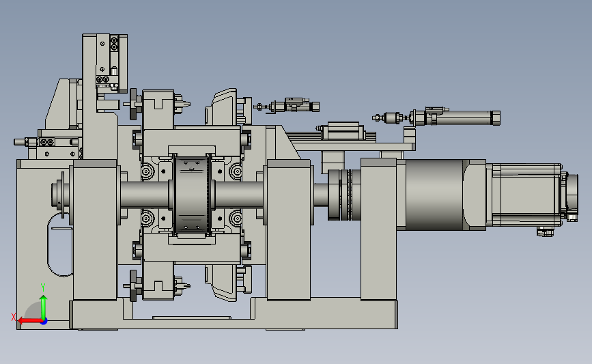592x364 pixels.
Task: Click the red "X" axis label
Action: (x=14, y=317)
